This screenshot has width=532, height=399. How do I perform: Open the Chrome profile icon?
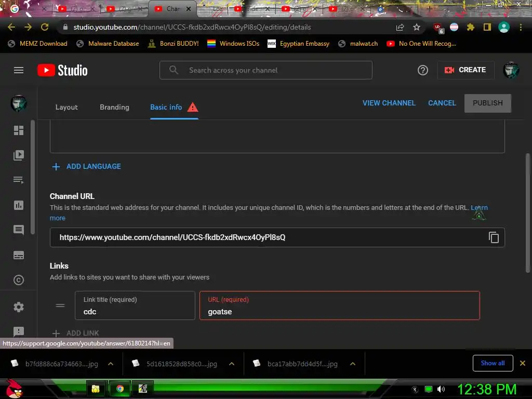click(504, 27)
